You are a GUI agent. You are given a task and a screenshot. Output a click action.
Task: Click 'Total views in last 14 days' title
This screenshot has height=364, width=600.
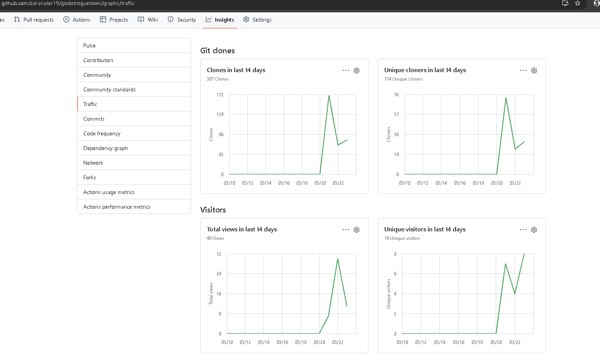click(242, 229)
